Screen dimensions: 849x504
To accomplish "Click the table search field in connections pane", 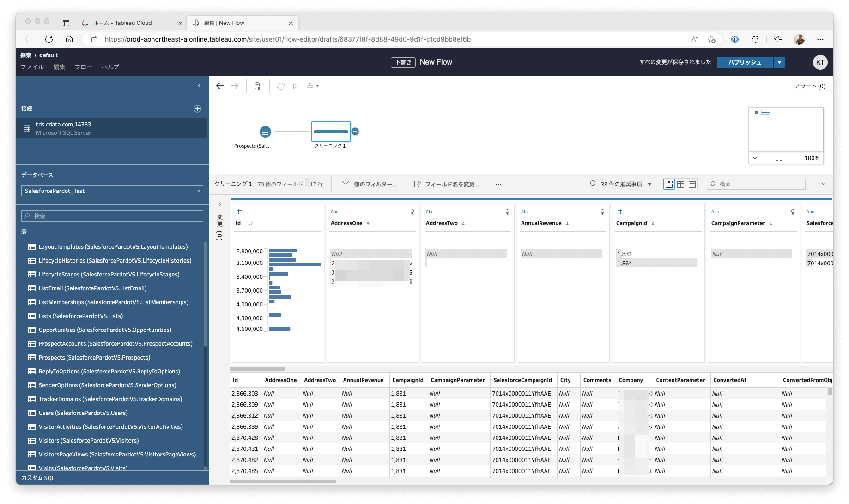I will coord(112,216).
